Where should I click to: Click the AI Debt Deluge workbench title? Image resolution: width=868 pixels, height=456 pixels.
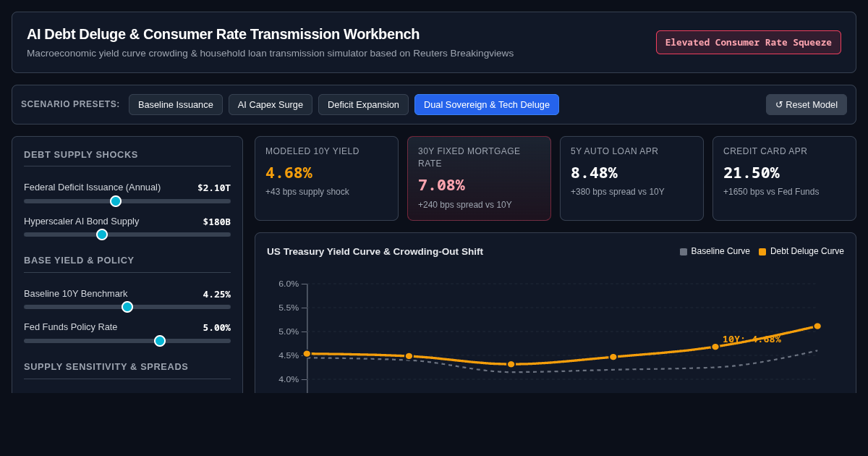223,34
